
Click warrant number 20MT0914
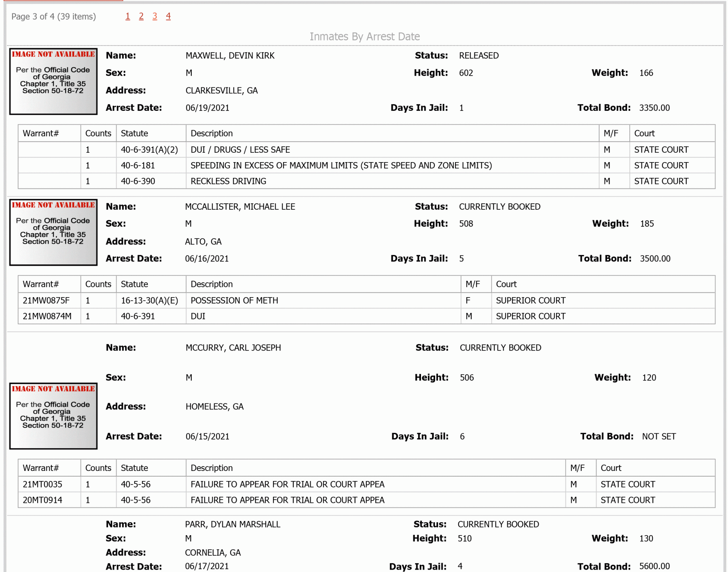[x=42, y=500]
